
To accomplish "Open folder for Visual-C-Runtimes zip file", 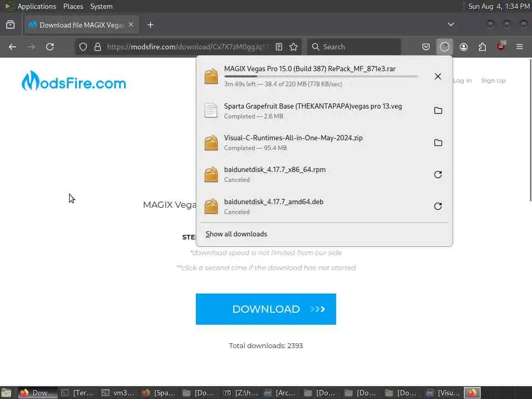I will coord(438,143).
